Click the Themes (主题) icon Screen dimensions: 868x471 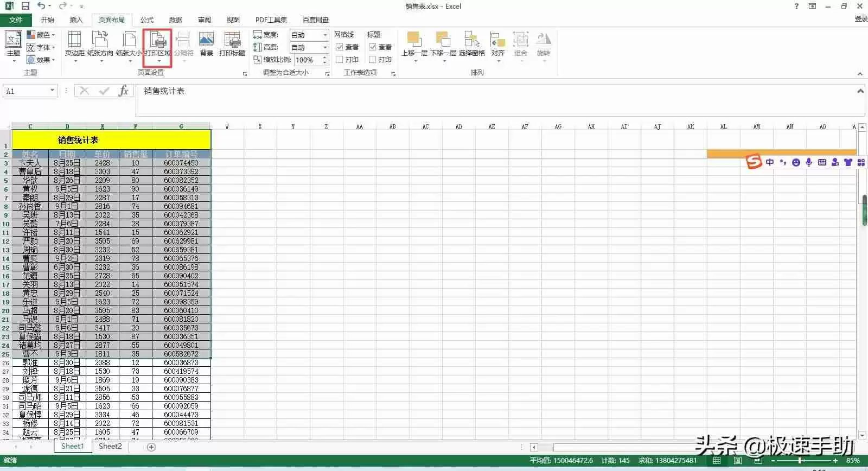(14, 41)
